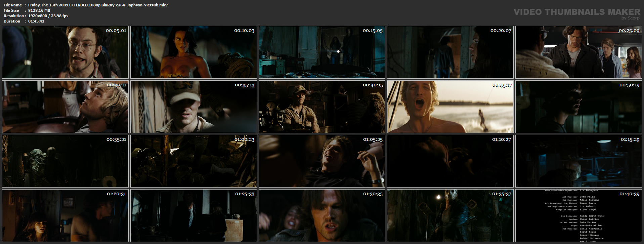Select the thumbnail stamped 00:10:03
The width and height of the screenshot is (644, 244).
(x=194, y=52)
